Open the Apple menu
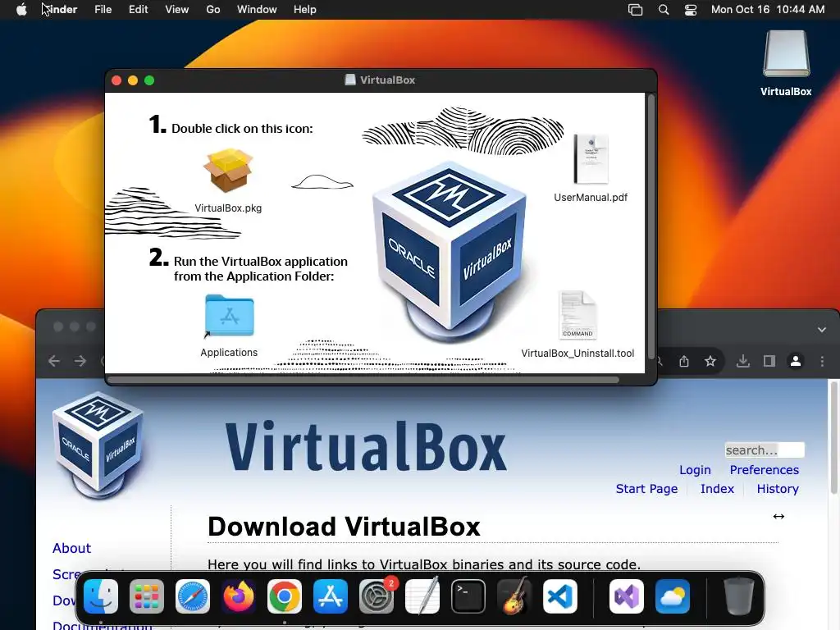 click(x=21, y=10)
